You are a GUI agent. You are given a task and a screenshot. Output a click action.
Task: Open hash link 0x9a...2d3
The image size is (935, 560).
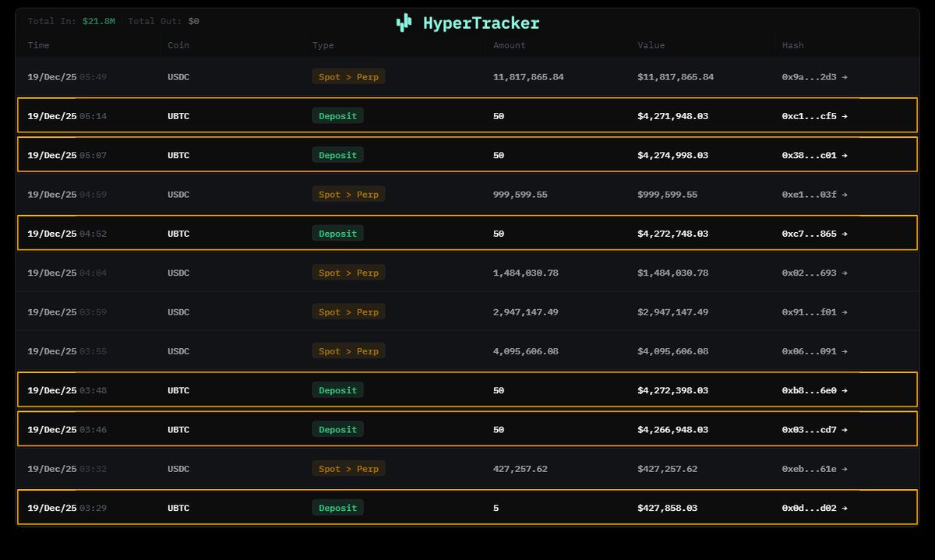pos(809,77)
